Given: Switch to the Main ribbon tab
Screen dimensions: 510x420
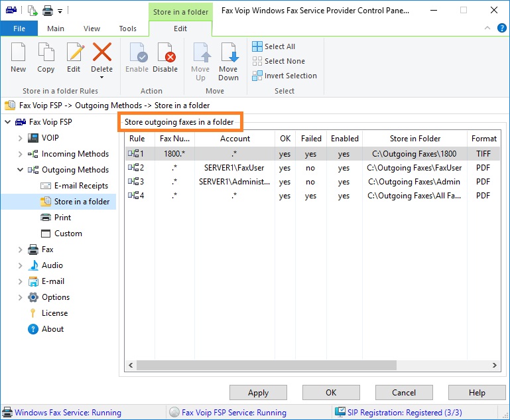Looking at the screenshot, I should pos(56,29).
